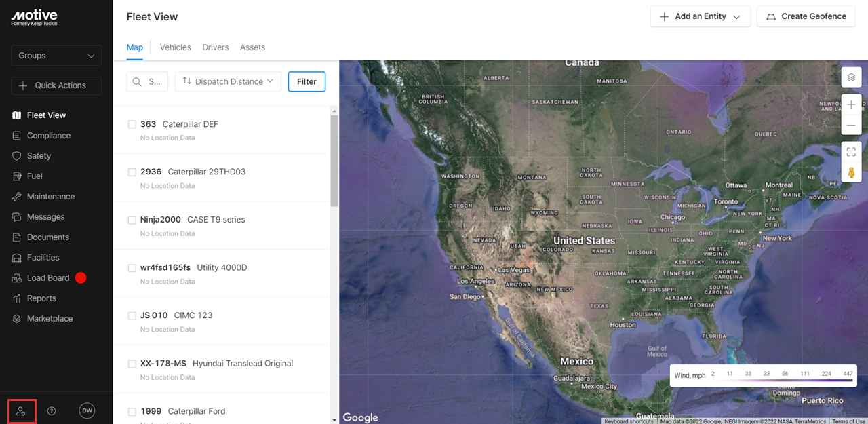The height and width of the screenshot is (424, 868).
Task: Click the Street View pegman icon
Action: 851,172
